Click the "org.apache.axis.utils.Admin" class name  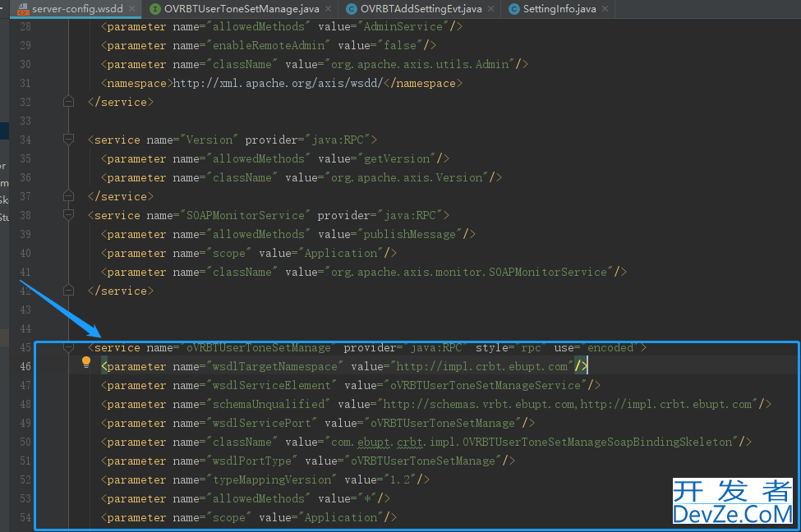tap(420, 64)
